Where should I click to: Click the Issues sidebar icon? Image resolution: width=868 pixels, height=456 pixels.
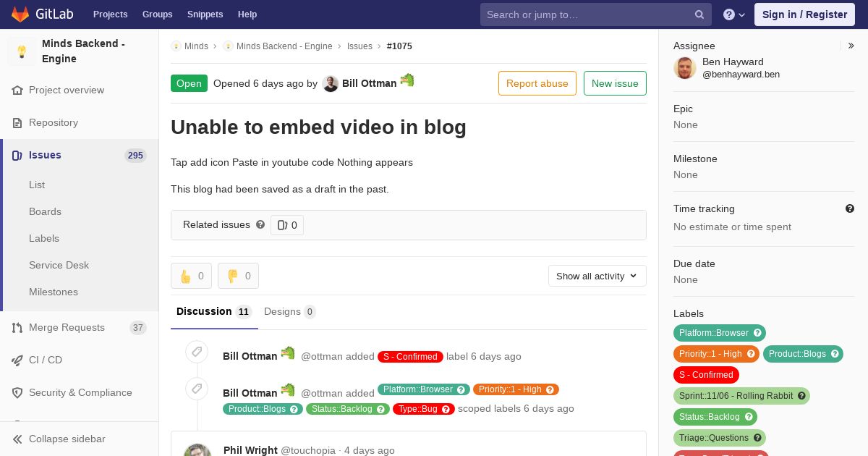click(x=17, y=156)
